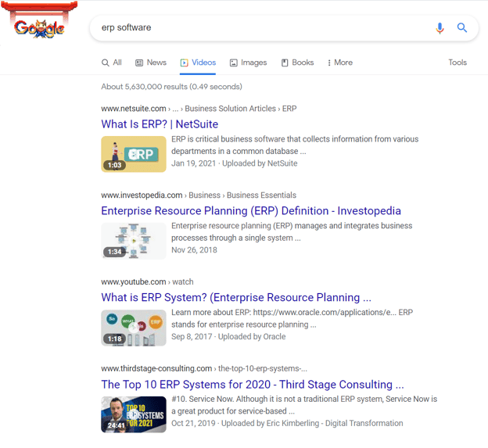The height and width of the screenshot is (448, 488).
Task: Switch to the All results tab
Action: pos(111,63)
